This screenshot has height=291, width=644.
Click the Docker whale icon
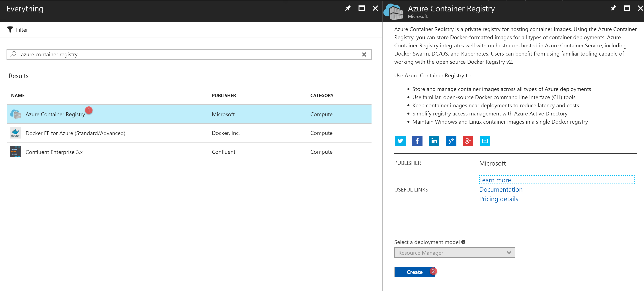pos(15,133)
